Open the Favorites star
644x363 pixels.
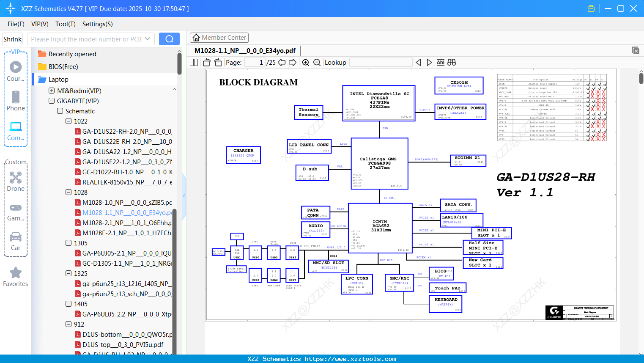point(16,277)
